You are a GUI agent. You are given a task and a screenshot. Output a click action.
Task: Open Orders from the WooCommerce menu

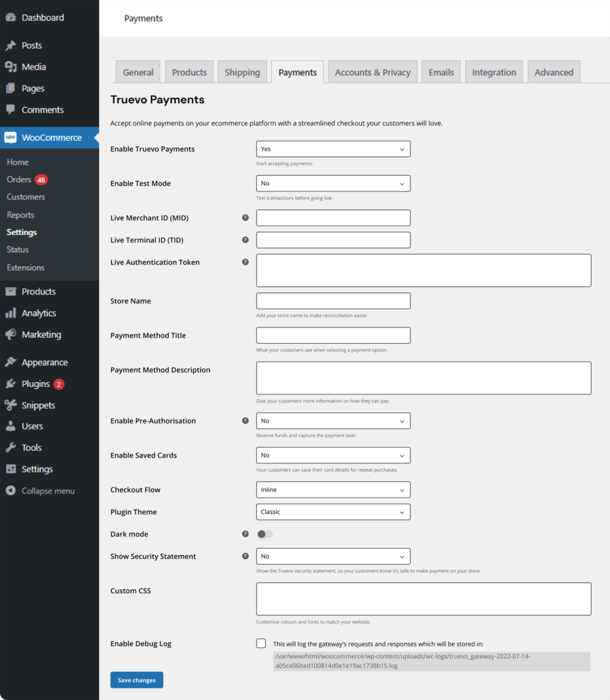(19, 179)
